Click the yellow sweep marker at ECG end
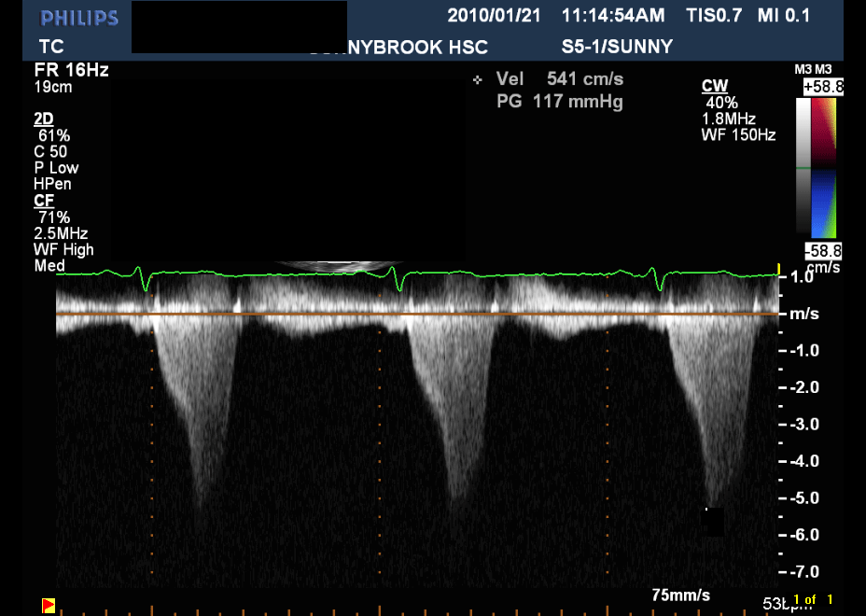This screenshot has height=616, width=866. (778, 269)
